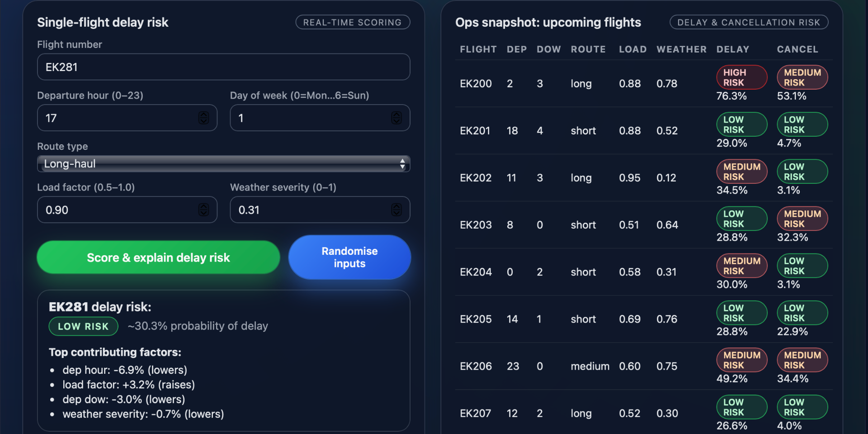Sort the table by the DELAY column header

point(732,49)
